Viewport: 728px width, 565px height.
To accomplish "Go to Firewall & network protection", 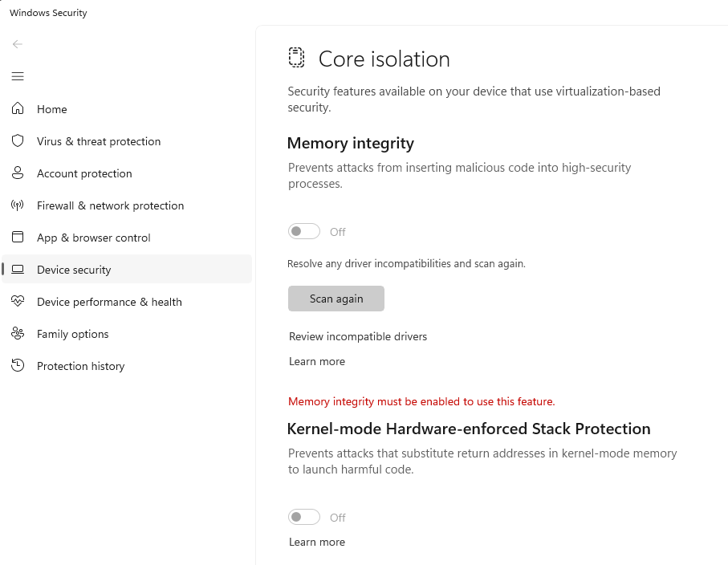I will point(110,205).
